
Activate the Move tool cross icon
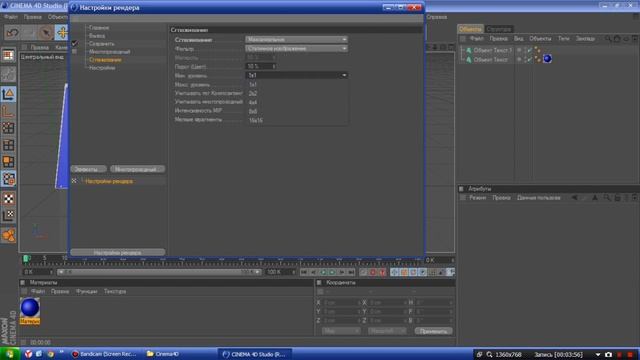62,33
